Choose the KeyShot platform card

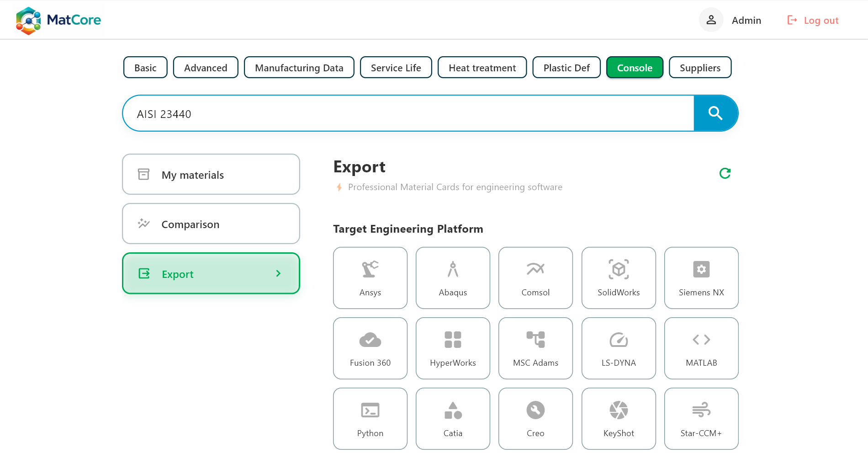(x=619, y=419)
